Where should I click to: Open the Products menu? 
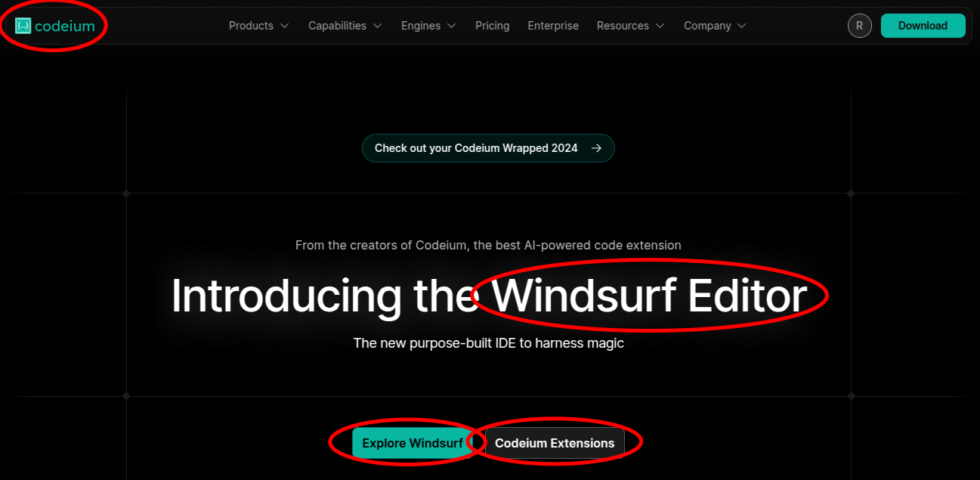tap(251, 26)
